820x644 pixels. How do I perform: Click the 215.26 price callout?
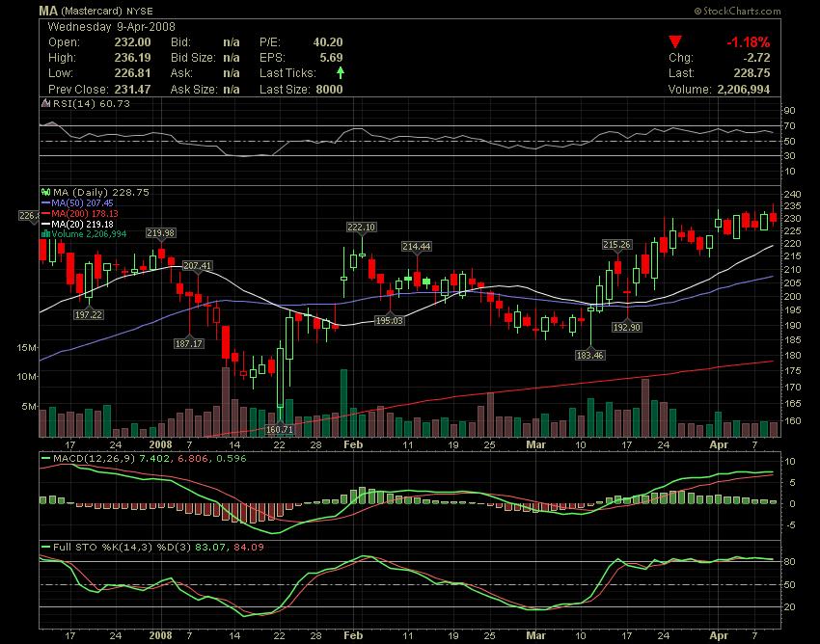(x=616, y=244)
